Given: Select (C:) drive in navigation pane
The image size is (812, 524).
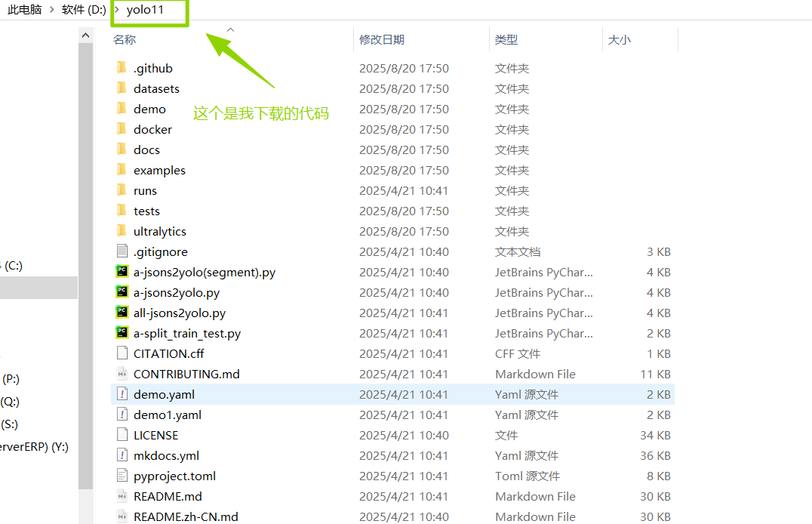Looking at the screenshot, I should pos(14,266).
